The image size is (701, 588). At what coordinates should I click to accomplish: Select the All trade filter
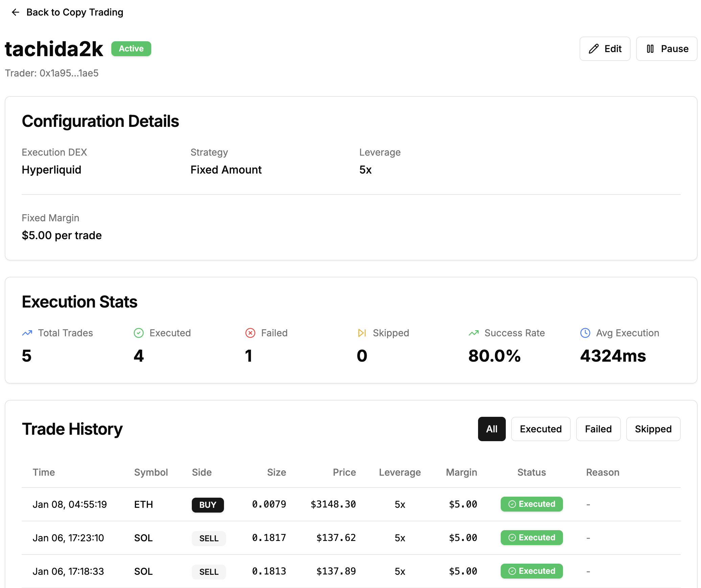pyautogui.click(x=492, y=429)
